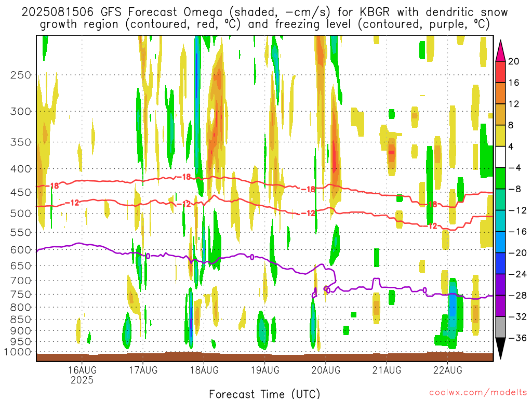Screen dimensions: 532x399
Task: Select the gold colorbar swatch between 8 and 12
Action: click(x=500, y=114)
